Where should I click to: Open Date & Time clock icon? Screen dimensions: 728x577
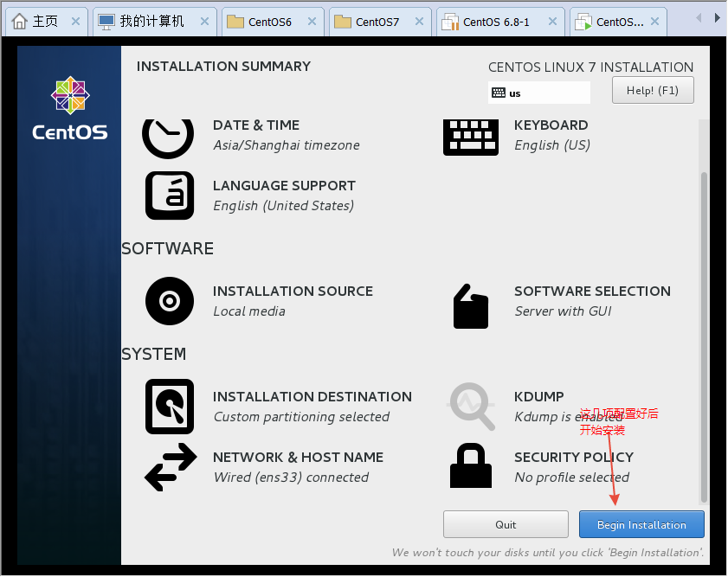168,138
